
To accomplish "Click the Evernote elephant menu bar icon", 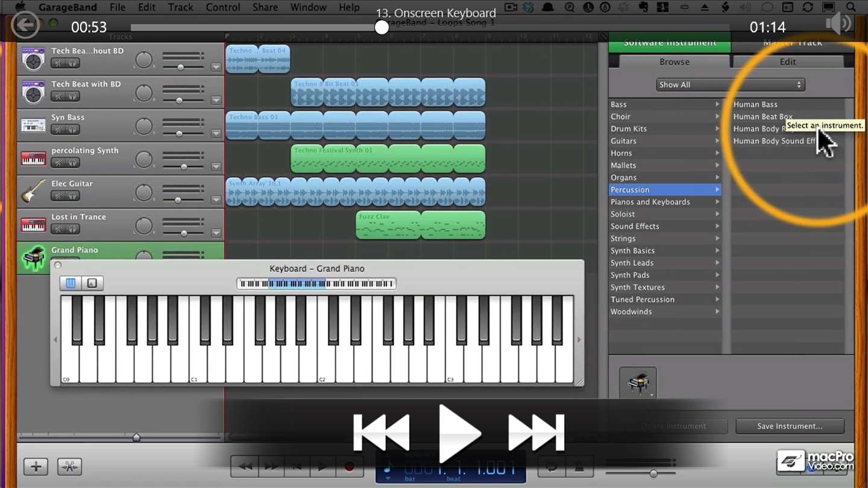I will [644, 7].
